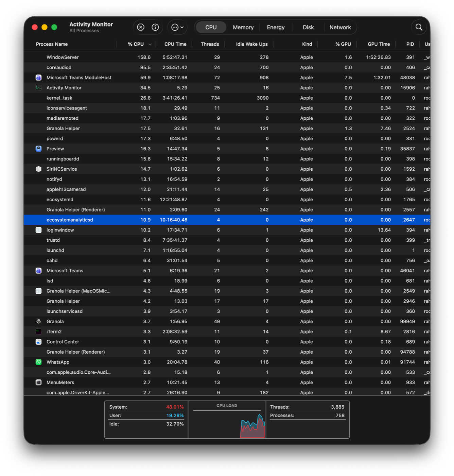Open the process info (i) toolbar icon
The width and height of the screenshot is (454, 476).
click(155, 27)
